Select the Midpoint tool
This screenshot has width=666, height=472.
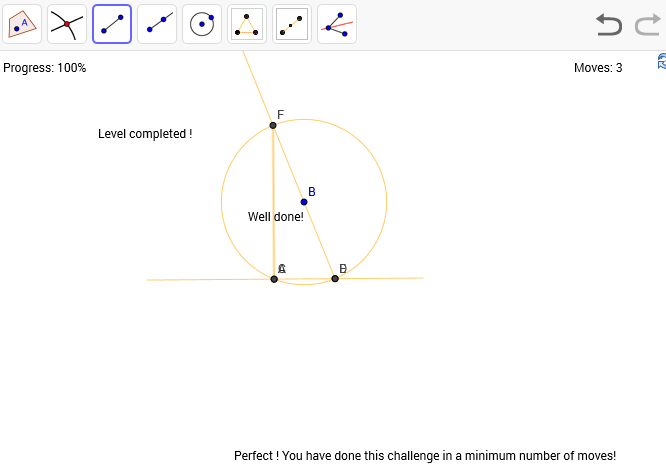292,24
